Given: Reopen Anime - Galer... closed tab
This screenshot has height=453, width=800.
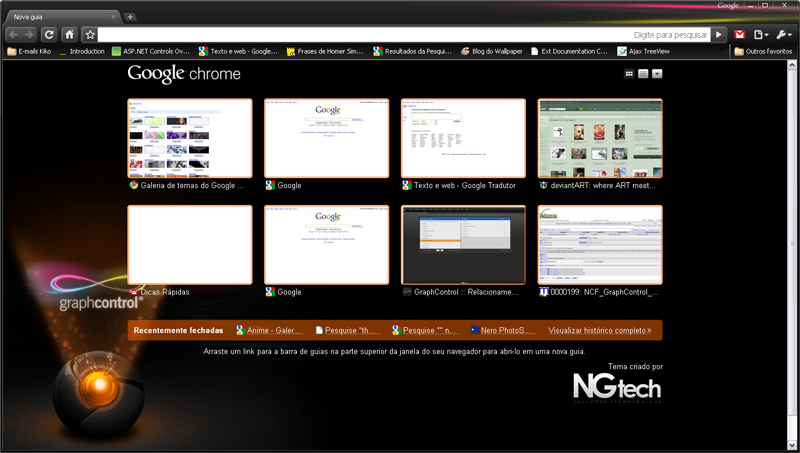Looking at the screenshot, I should point(269,330).
